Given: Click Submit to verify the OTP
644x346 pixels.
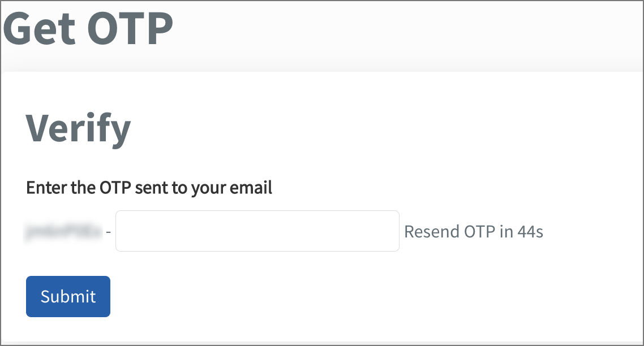Looking at the screenshot, I should pyautogui.click(x=67, y=296).
